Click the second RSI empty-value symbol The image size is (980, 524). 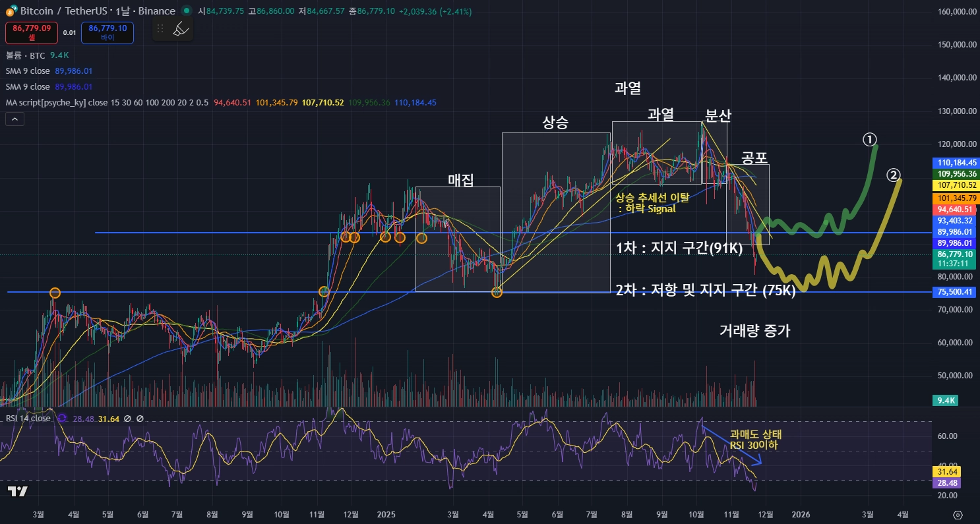(x=140, y=419)
